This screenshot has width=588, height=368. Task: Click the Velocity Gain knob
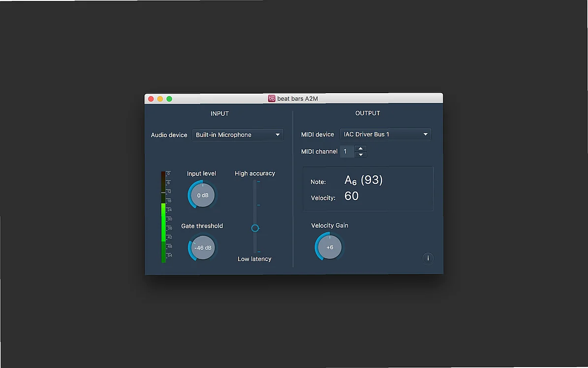click(x=329, y=247)
